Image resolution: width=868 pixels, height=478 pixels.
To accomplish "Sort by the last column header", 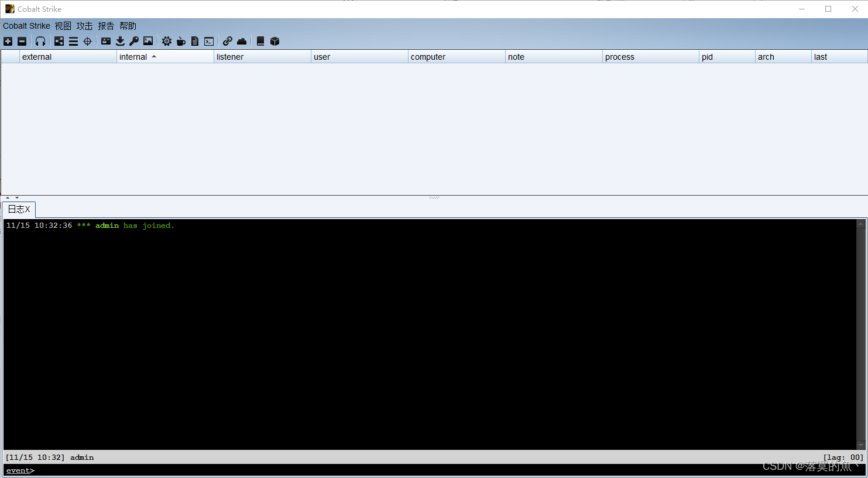I will [x=839, y=57].
